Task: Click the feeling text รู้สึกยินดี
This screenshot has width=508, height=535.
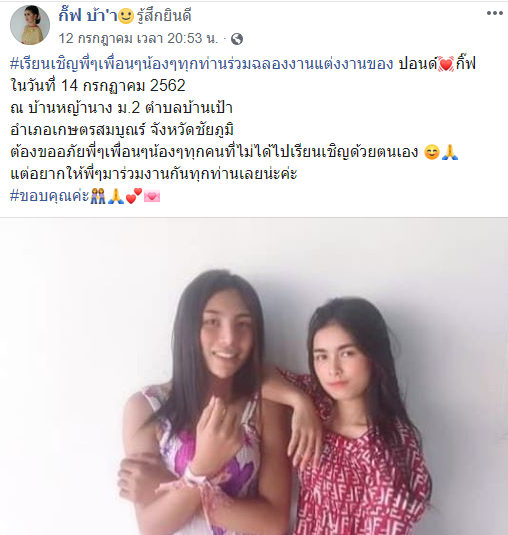Action: [x=164, y=15]
